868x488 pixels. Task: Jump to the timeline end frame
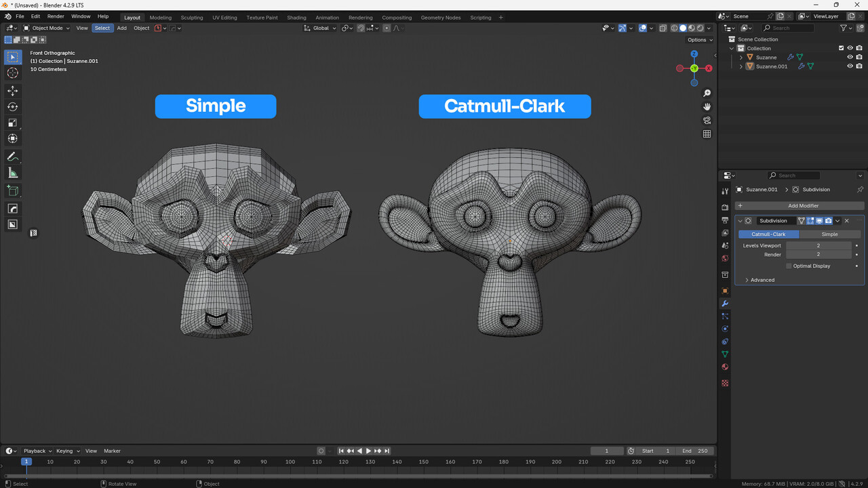[387, 451]
